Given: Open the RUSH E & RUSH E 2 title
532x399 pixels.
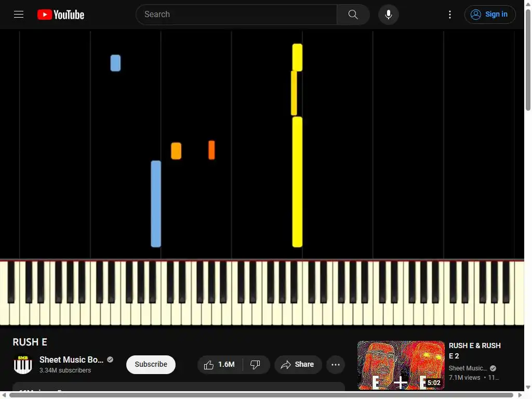Looking at the screenshot, I should tap(475, 351).
